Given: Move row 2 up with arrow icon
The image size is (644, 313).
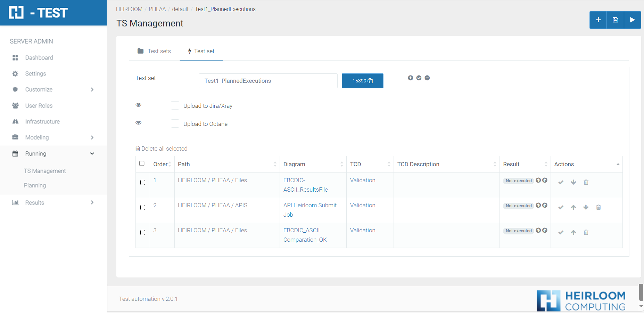Looking at the screenshot, I should (x=573, y=207).
